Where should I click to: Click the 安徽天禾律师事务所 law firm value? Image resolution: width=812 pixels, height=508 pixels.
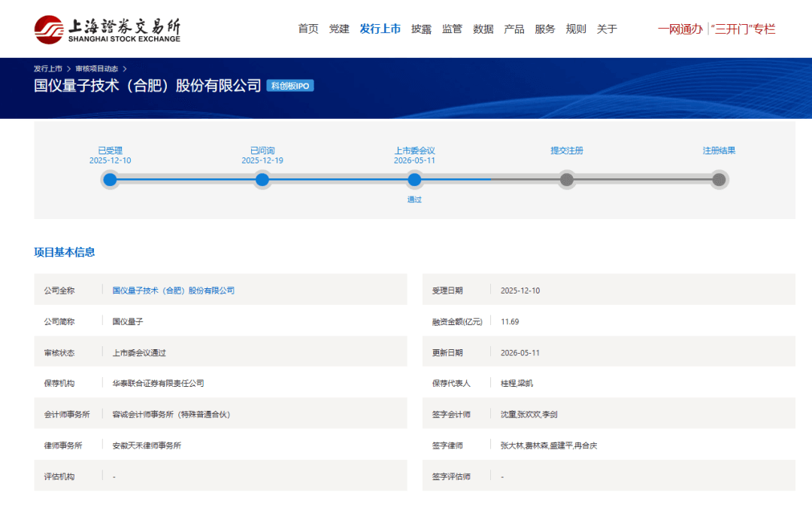point(147,446)
